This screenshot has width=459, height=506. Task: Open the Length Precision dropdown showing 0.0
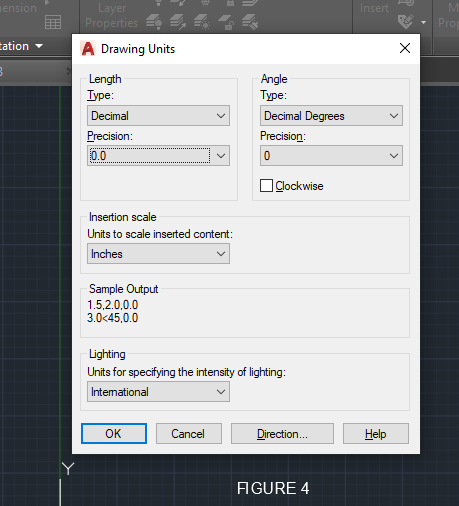[158, 155]
